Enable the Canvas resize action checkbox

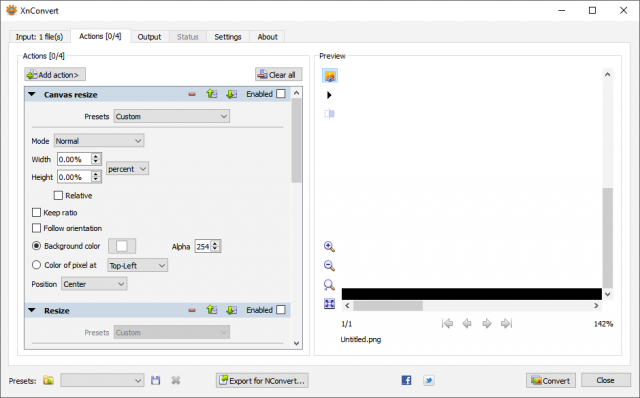pos(281,94)
